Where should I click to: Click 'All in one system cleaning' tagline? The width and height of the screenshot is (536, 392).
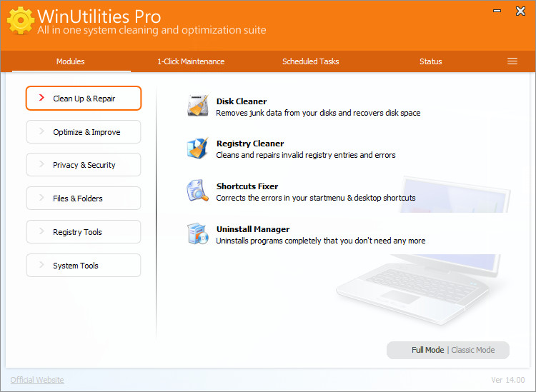tap(152, 30)
